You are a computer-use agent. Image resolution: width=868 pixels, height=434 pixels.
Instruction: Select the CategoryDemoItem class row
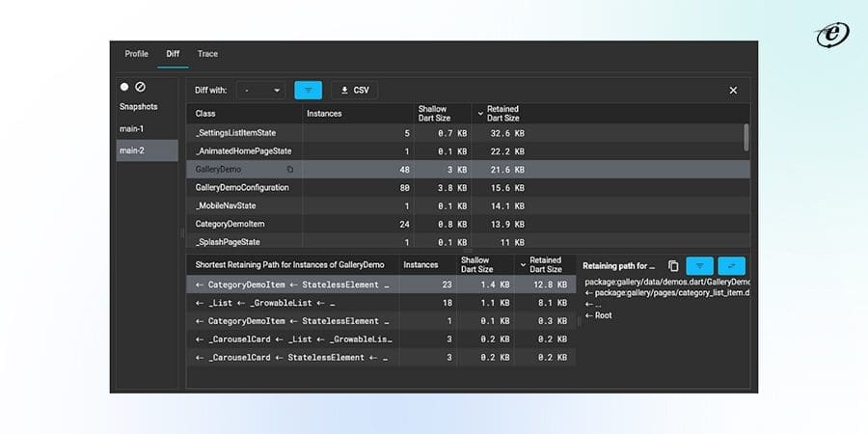(469, 224)
